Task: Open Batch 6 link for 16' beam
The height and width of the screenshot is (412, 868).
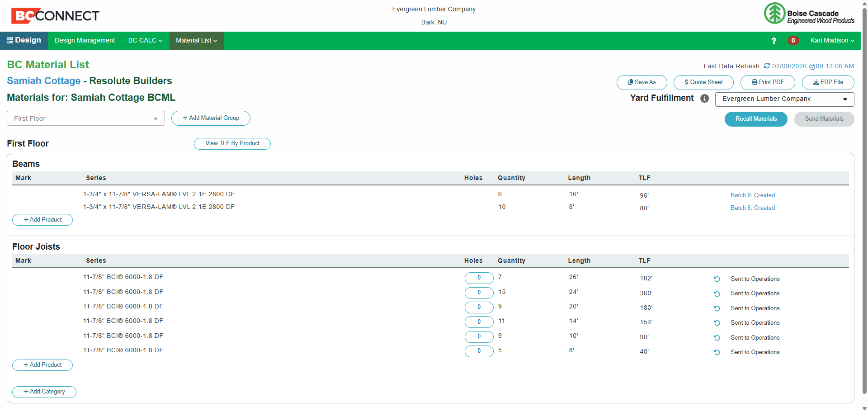Action: [753, 195]
